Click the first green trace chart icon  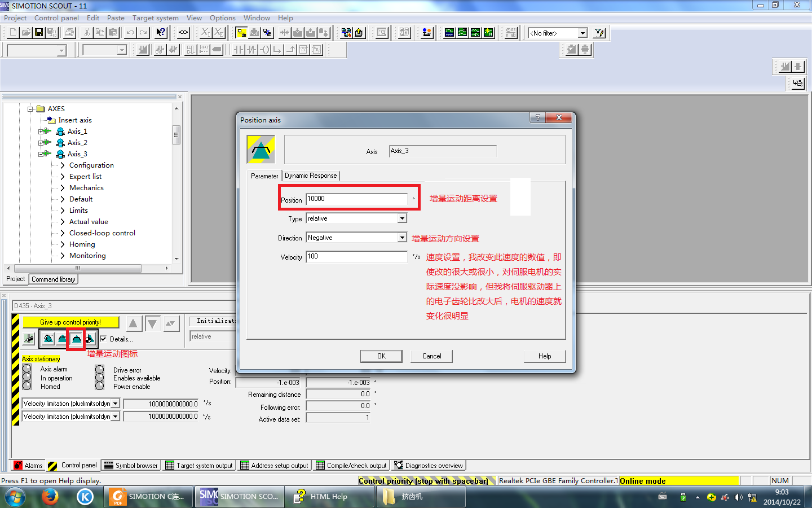[449, 33]
